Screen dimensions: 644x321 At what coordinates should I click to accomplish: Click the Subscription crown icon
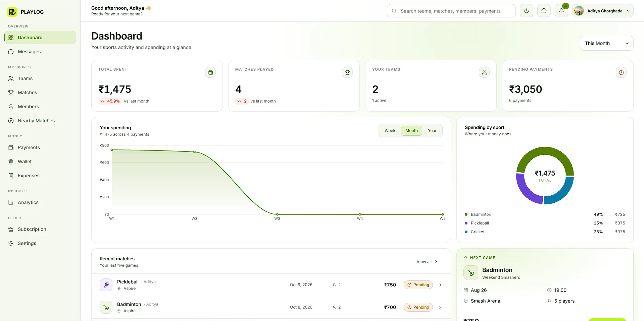pyautogui.click(x=11, y=229)
